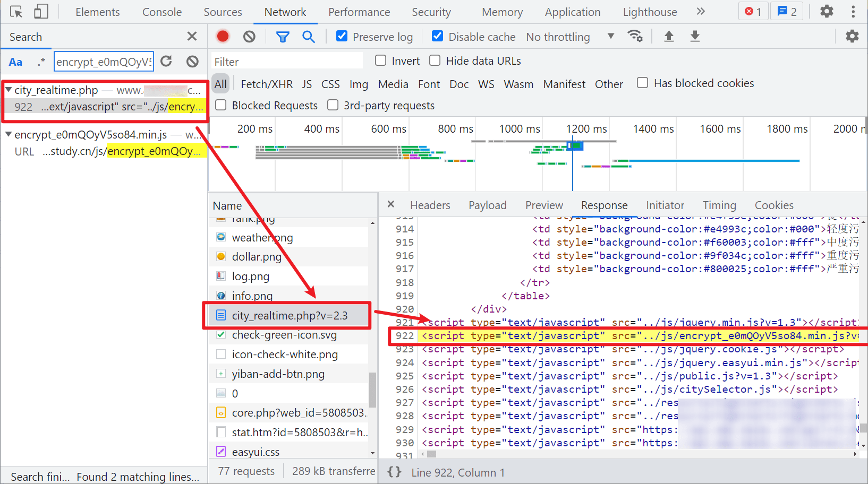Select city_realtime.php?v=2.3 request

[288, 315]
